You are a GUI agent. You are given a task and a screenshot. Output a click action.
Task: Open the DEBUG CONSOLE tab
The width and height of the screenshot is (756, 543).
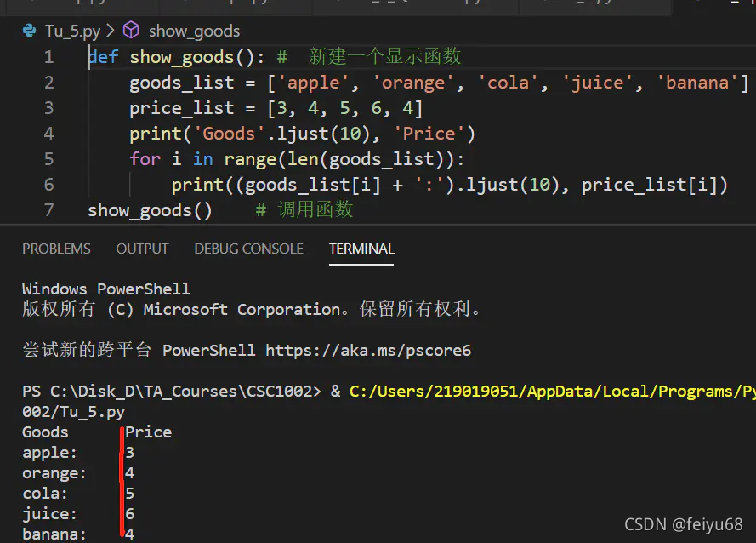(x=249, y=249)
